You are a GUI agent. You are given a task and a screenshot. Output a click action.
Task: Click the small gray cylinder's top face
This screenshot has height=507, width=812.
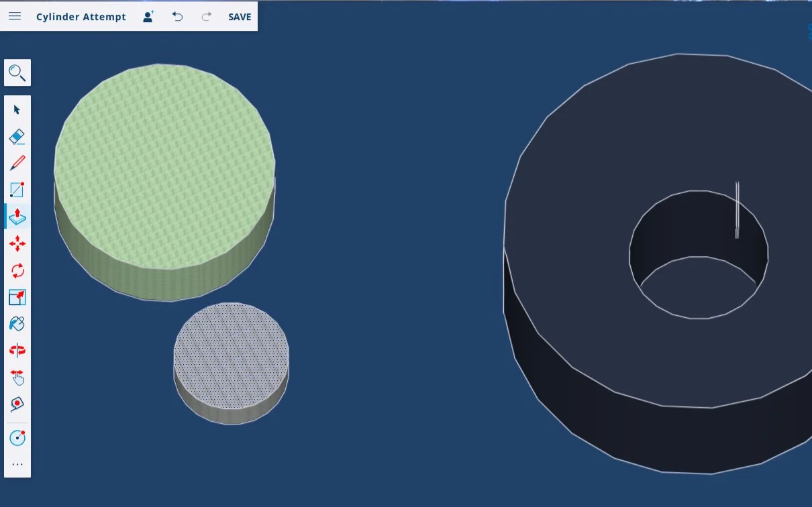point(231,355)
